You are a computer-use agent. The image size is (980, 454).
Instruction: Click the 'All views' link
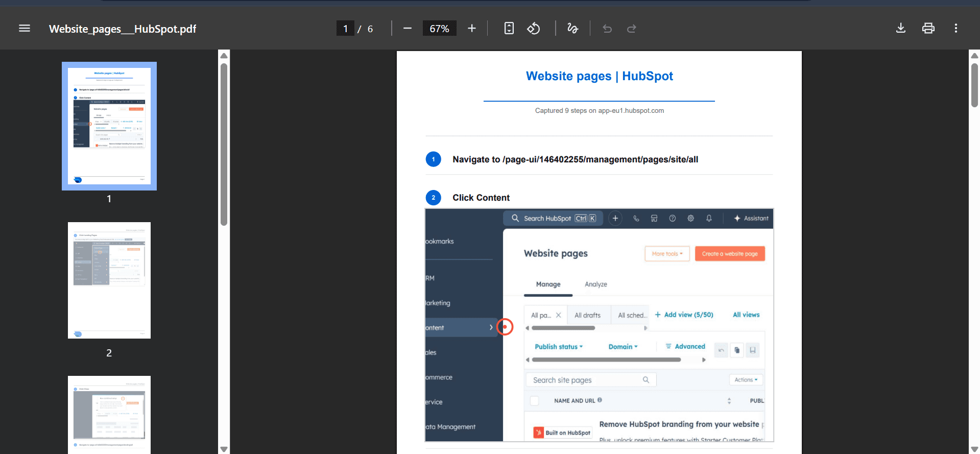tap(746, 315)
